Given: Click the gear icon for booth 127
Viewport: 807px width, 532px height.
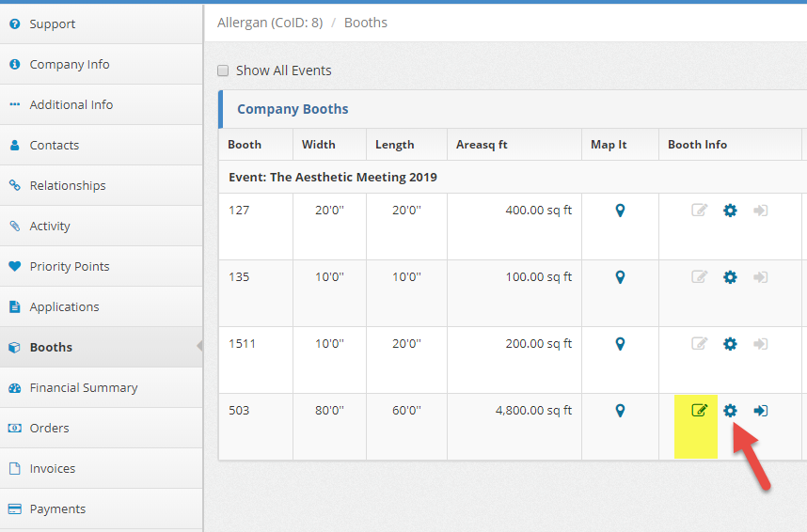Looking at the screenshot, I should click(x=730, y=211).
